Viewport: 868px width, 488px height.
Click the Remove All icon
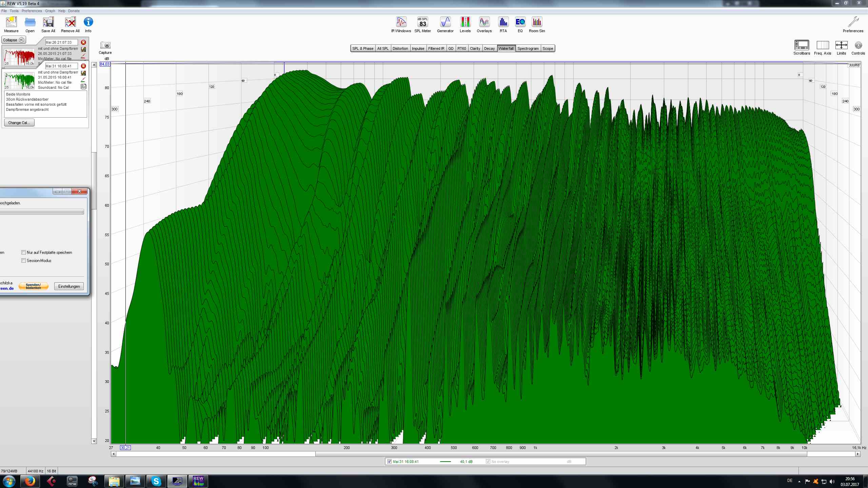[x=70, y=22]
